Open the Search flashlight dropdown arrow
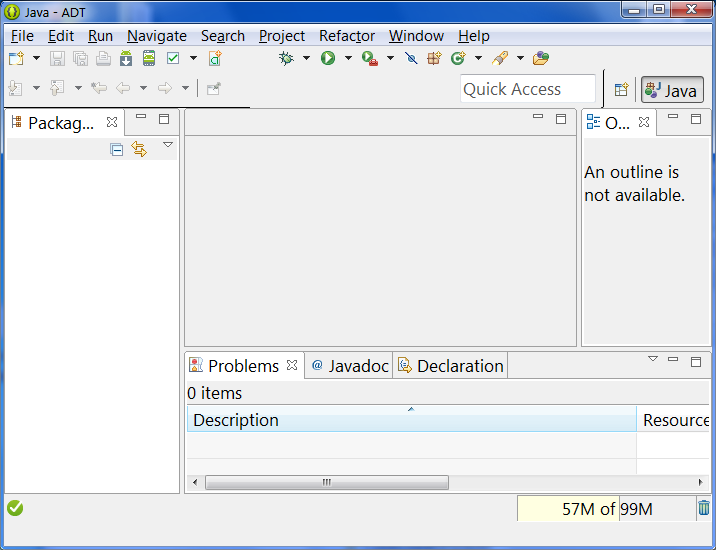The height and width of the screenshot is (550, 716). 520,58
